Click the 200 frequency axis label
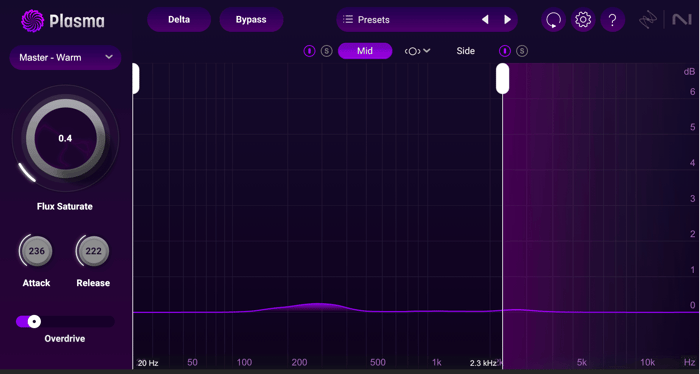Screen dimensions: 700x374 click(x=300, y=362)
